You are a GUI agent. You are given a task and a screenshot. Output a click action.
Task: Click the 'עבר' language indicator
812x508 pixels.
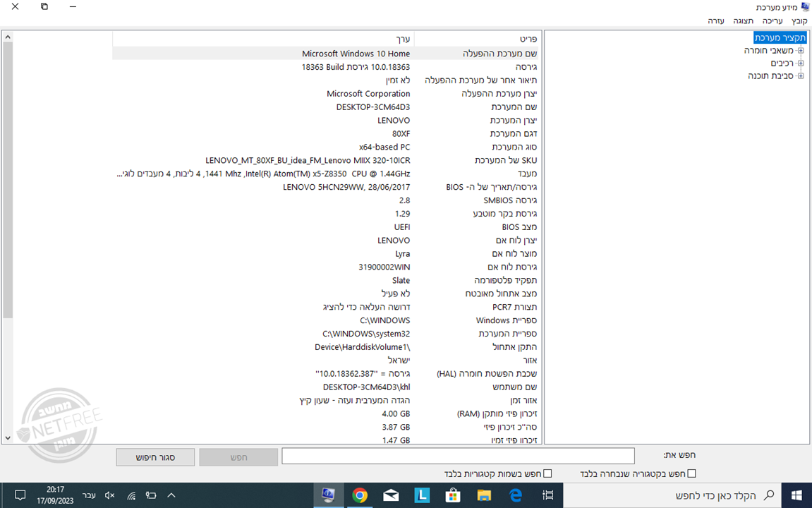click(89, 495)
